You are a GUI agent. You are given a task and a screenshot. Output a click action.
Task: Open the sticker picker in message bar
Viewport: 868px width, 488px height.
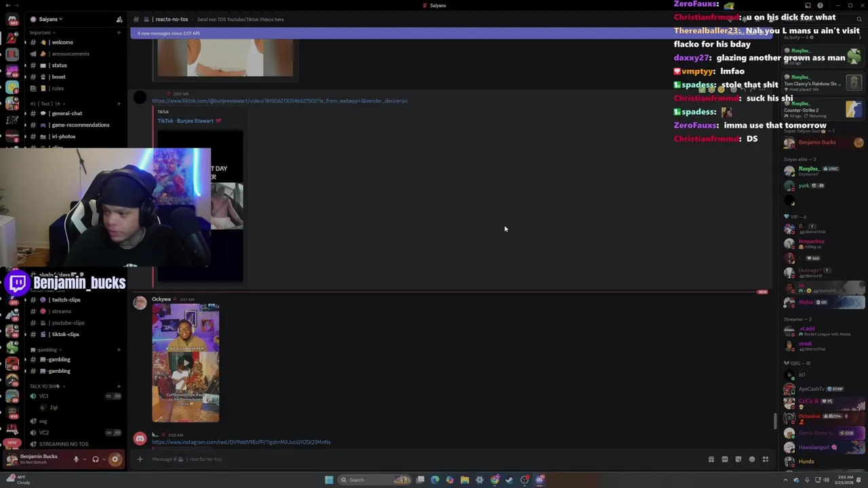tap(738, 460)
